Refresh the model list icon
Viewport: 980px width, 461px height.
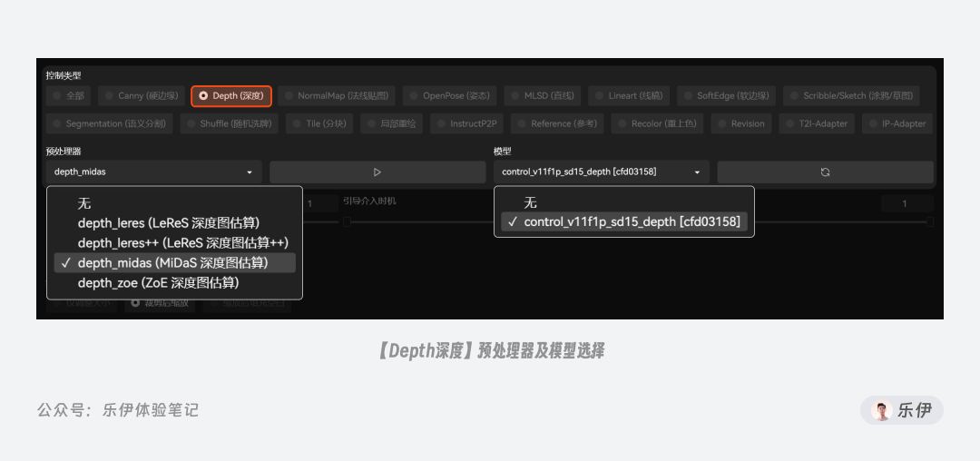tap(825, 172)
